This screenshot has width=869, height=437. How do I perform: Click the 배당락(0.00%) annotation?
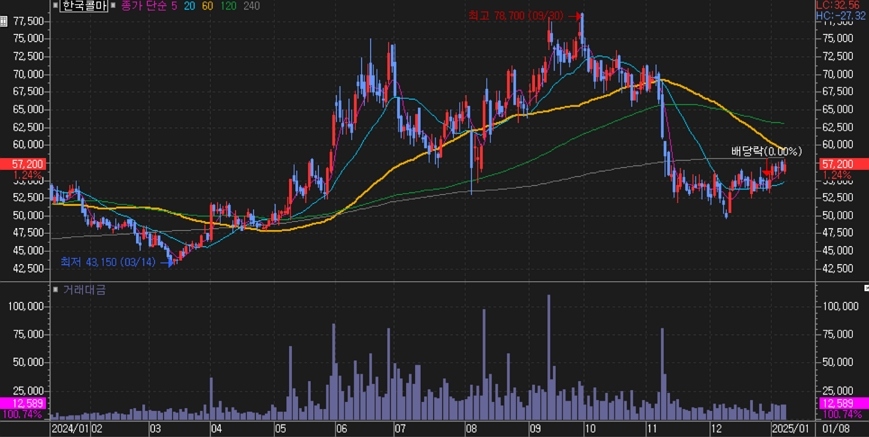[766, 151]
